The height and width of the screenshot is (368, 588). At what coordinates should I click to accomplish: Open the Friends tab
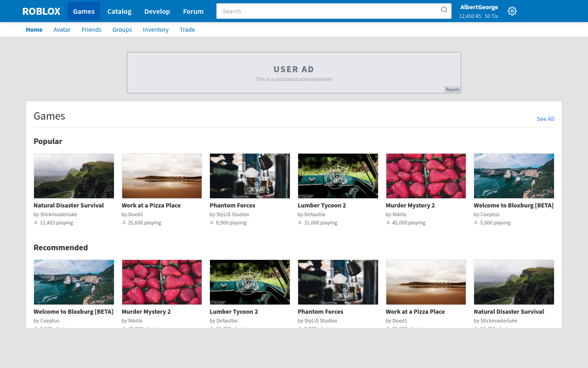pyautogui.click(x=91, y=29)
